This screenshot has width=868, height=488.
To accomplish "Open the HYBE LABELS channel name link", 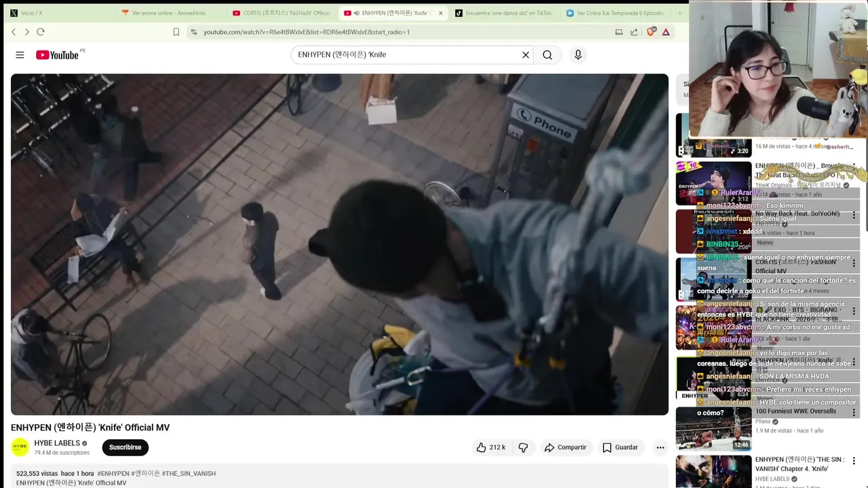I will click(x=57, y=443).
